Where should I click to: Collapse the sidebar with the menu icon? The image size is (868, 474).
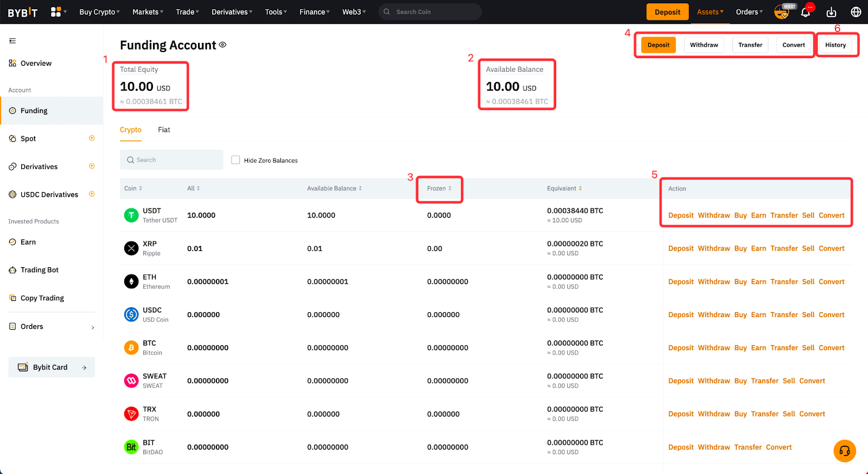[12, 41]
